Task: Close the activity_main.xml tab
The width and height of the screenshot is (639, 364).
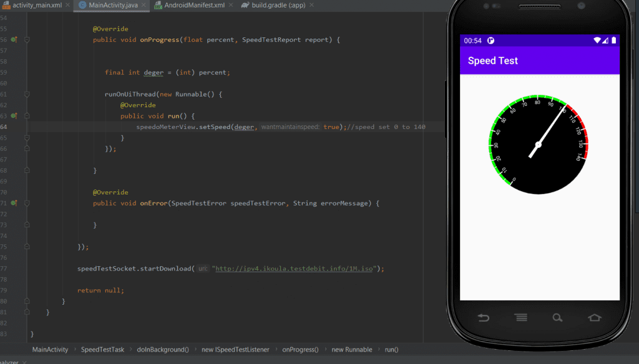Action: [68, 5]
